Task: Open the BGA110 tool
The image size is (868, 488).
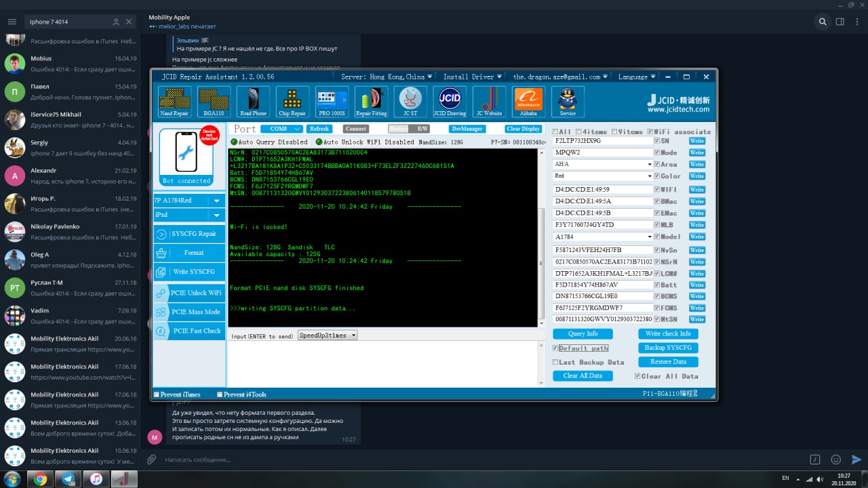Action: point(214,102)
